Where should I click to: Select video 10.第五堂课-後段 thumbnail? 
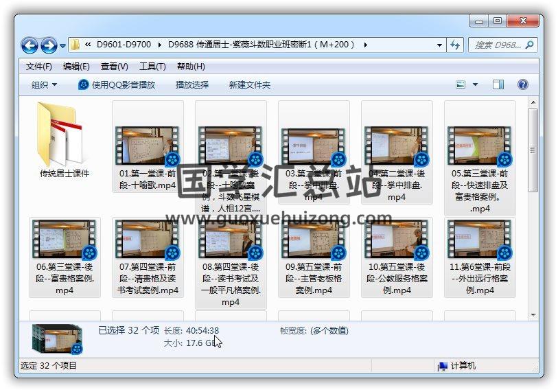(396, 240)
